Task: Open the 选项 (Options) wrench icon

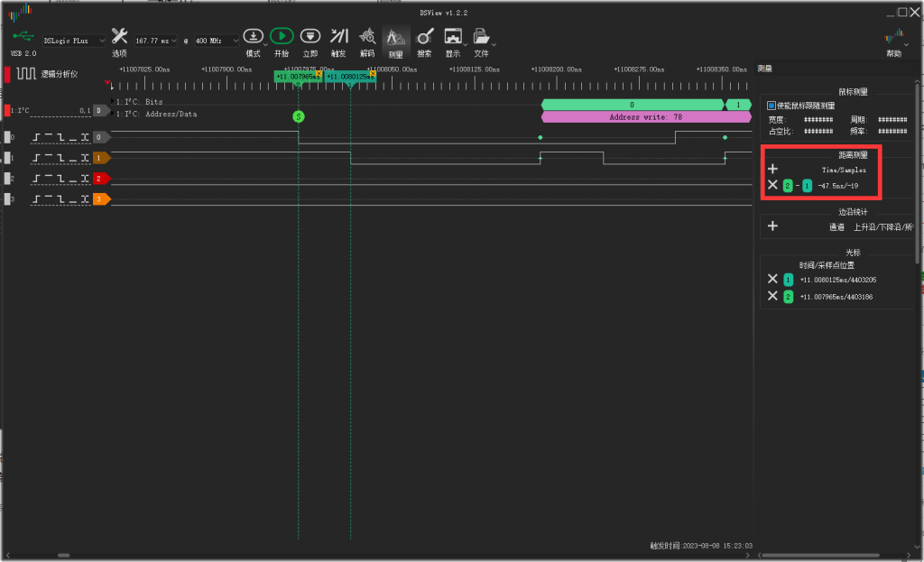Action: coord(119,36)
